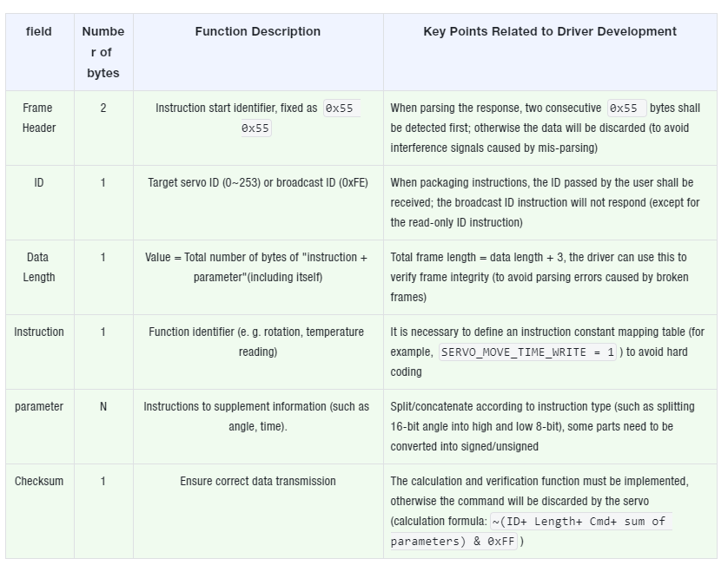Select the 'Instruction' field cell

point(39,352)
